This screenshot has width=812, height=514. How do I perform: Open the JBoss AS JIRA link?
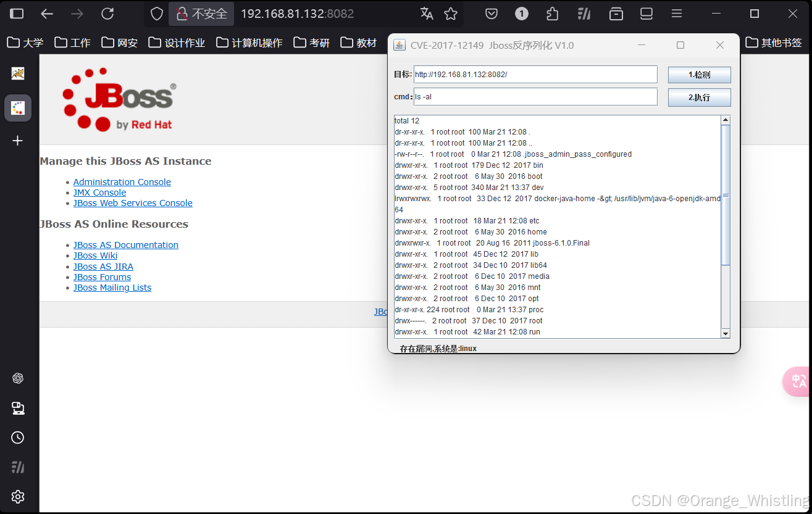103,267
